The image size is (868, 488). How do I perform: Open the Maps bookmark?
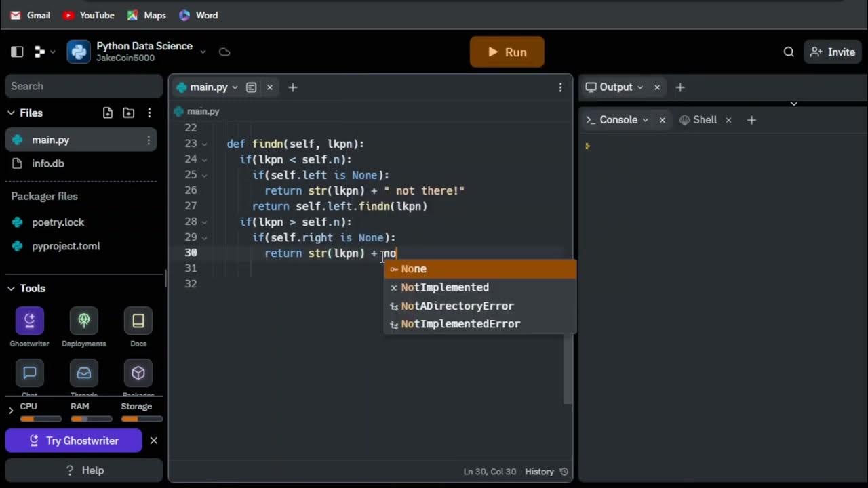point(146,15)
